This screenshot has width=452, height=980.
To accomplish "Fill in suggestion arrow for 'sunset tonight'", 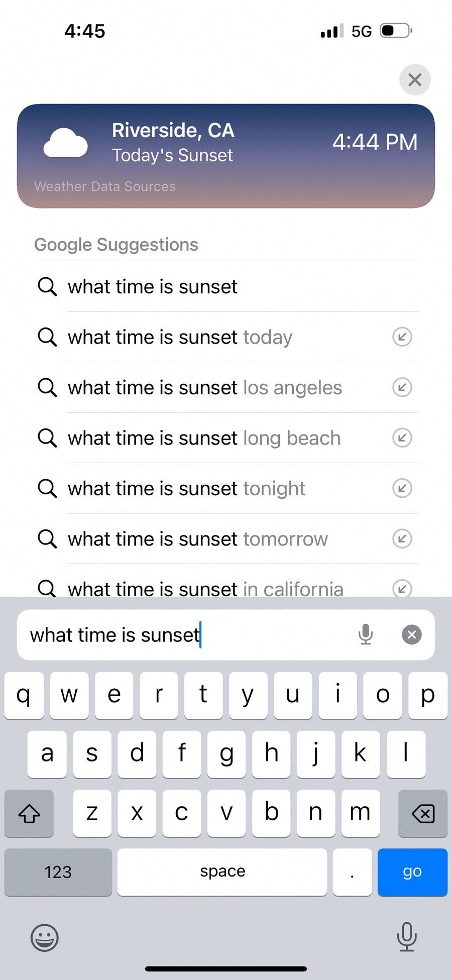I will click(402, 488).
